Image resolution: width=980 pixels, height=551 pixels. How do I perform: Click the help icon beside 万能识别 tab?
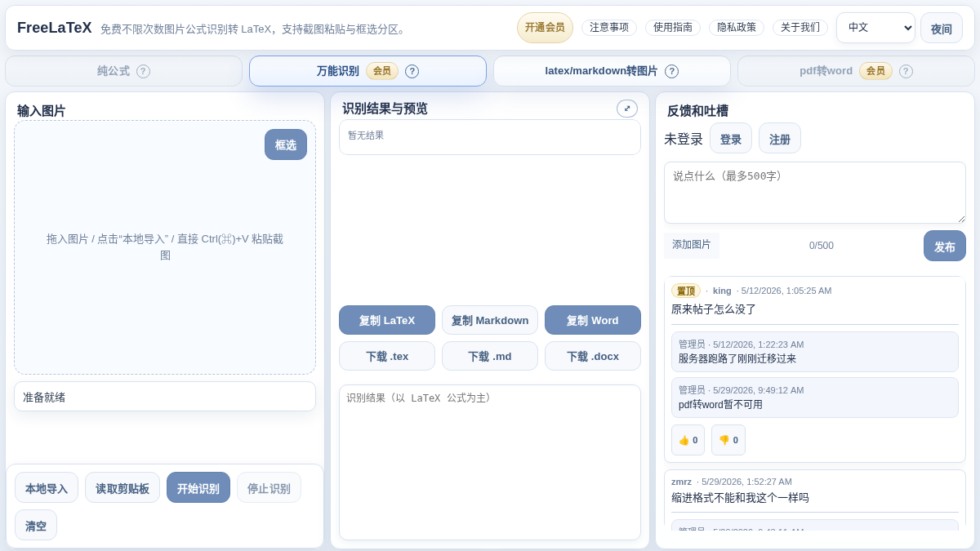pyautogui.click(x=412, y=71)
